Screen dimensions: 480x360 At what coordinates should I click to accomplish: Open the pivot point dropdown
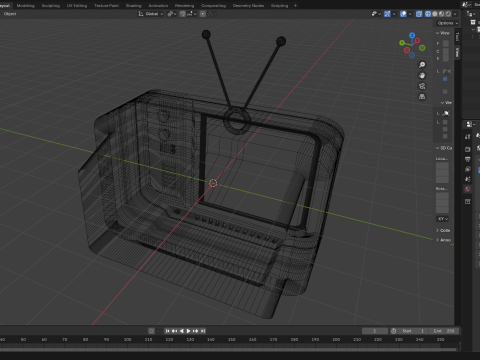click(x=171, y=14)
